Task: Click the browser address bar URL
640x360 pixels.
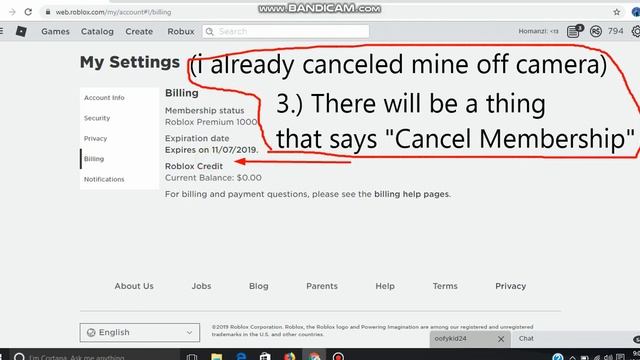Action: pos(113,12)
